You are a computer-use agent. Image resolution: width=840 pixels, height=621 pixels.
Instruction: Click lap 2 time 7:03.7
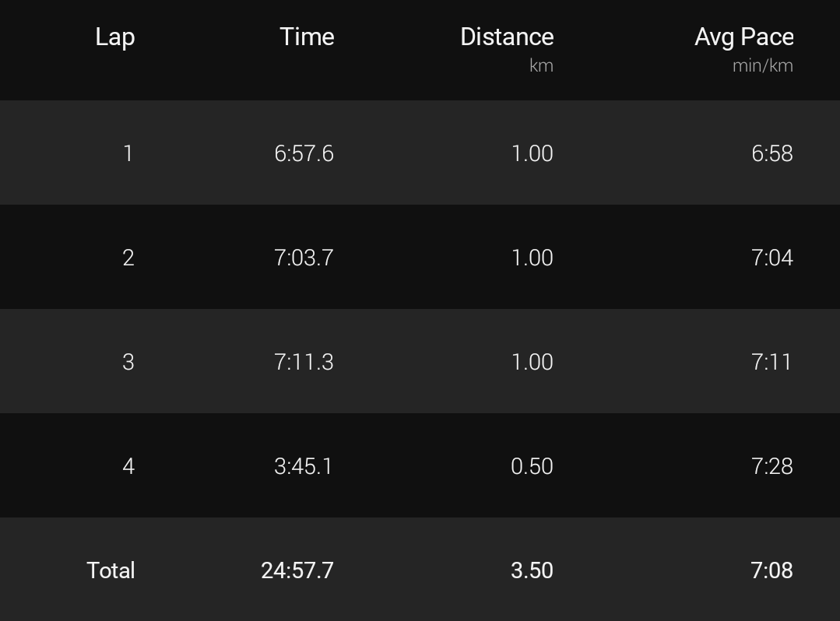pyautogui.click(x=304, y=258)
